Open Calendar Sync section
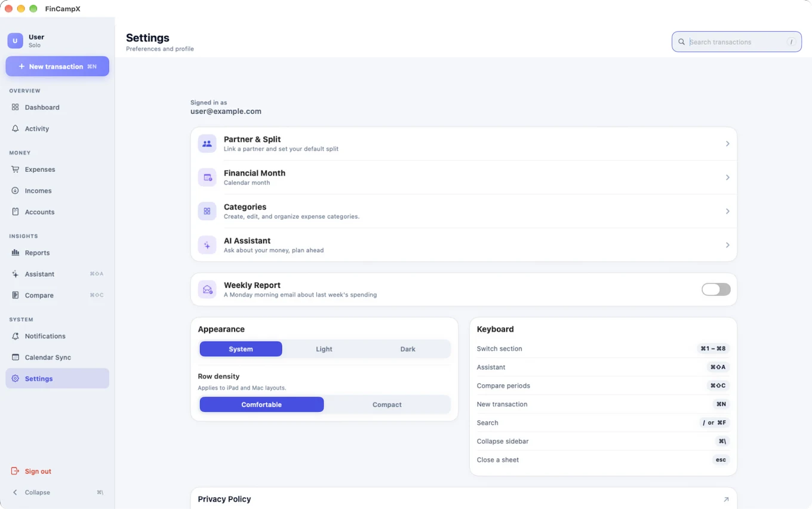Screen dimensions: 812x509 click(57, 357)
